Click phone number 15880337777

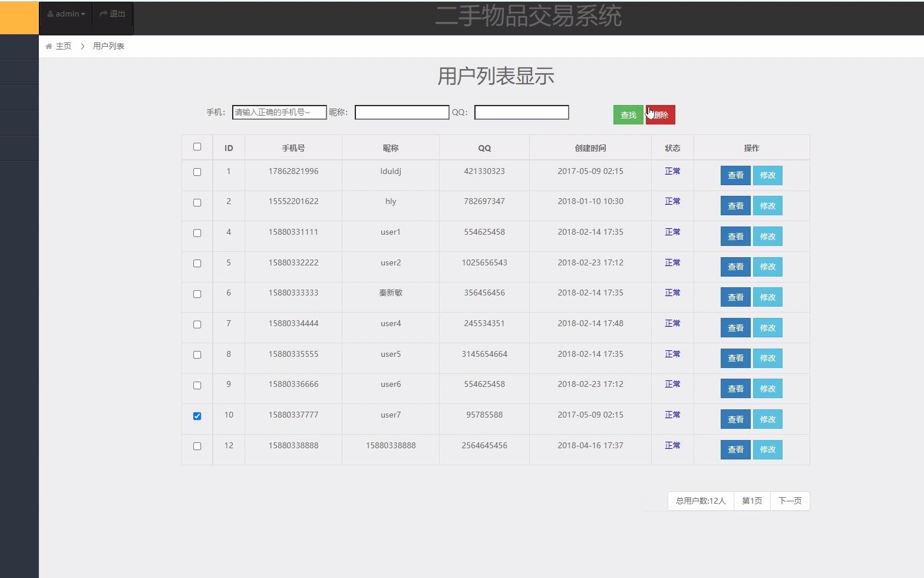click(x=293, y=415)
